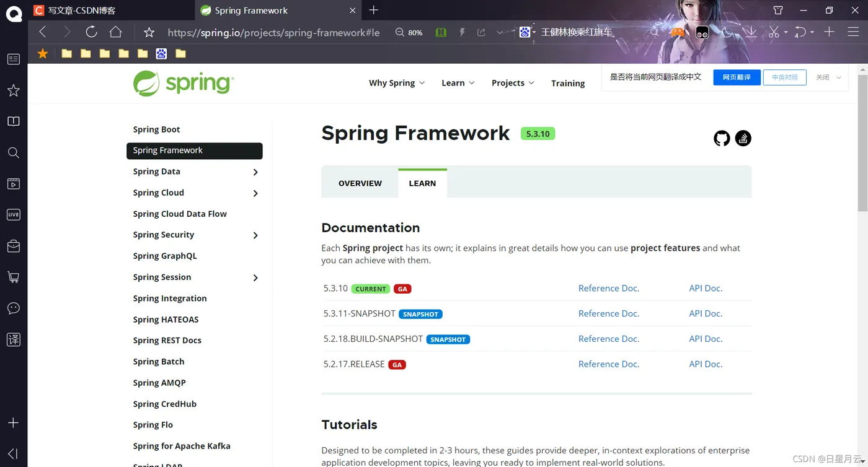Viewport: 868px width, 467px height.
Task: Open favorites star in left sidebar
Action: click(13, 90)
